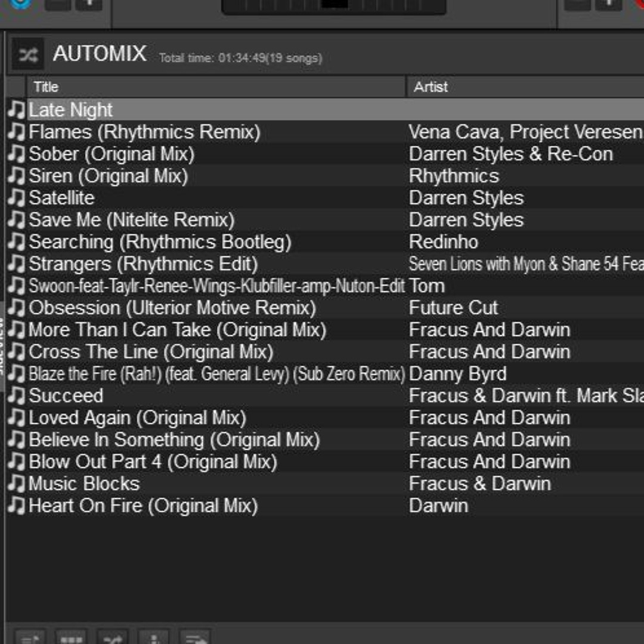Select the Heart On Fire (Original Mix) title

[x=143, y=506]
